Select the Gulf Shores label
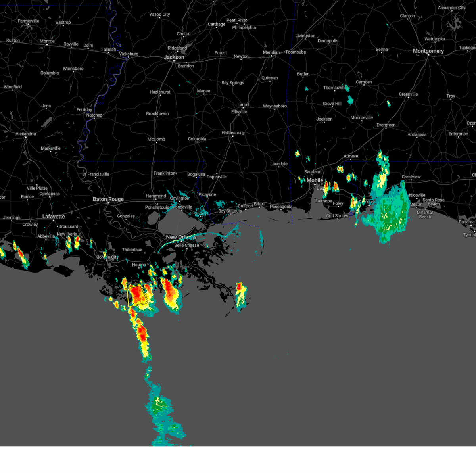Image resolution: width=476 pixels, height=476 pixels. tap(337, 216)
